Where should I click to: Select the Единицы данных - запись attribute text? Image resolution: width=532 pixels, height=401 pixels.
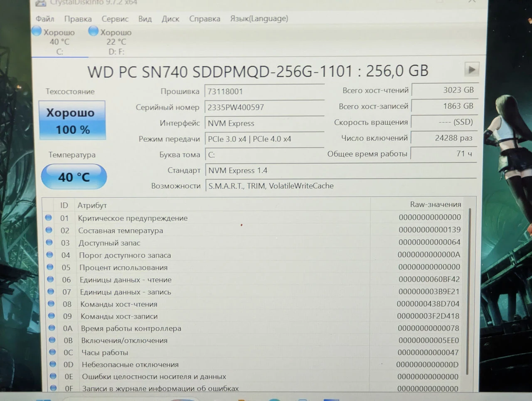click(126, 292)
